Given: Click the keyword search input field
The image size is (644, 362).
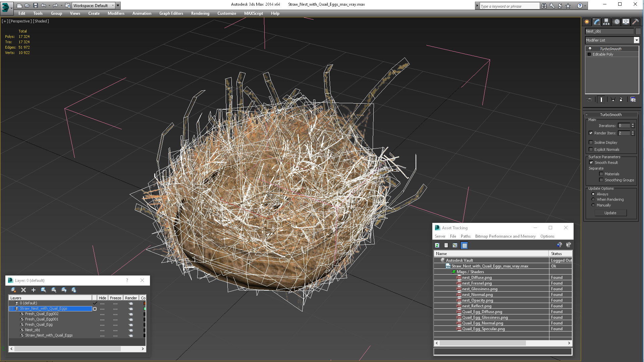Looking at the screenshot, I should click(x=509, y=6).
